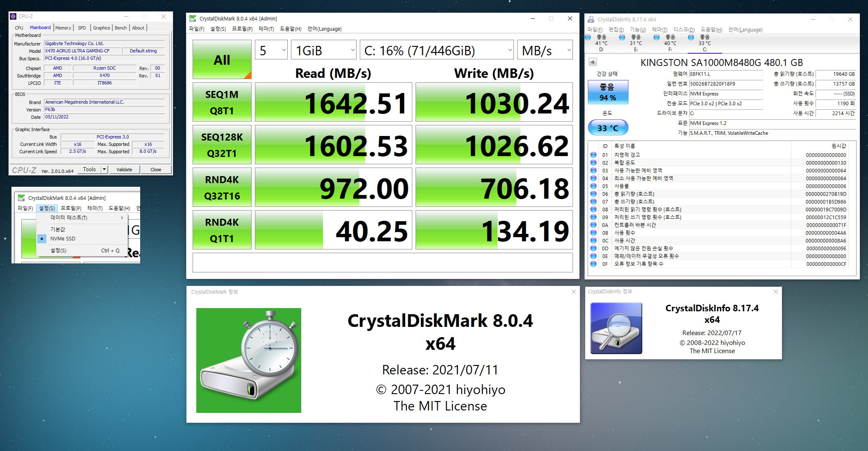The image size is (868, 451).
Task: Switch to the CPU tab in CPU-Z
Action: coord(19,28)
